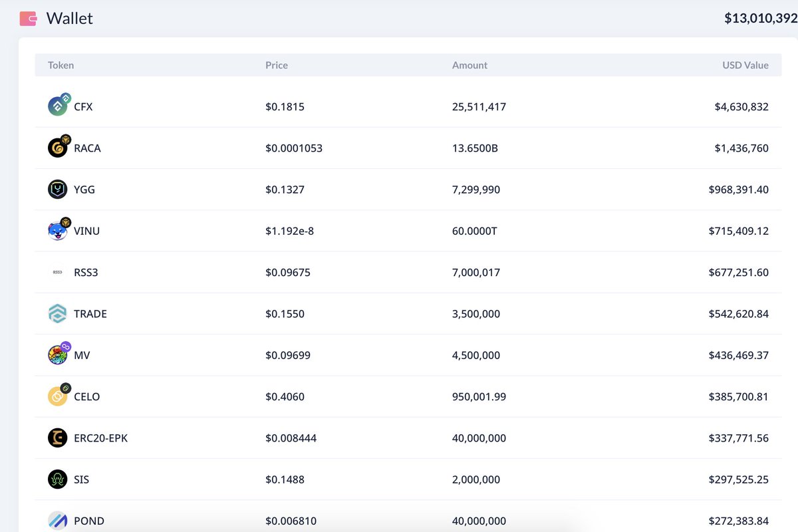Screen dimensions: 798x532
Task: Select the TRADE token logo
Action: (57, 313)
